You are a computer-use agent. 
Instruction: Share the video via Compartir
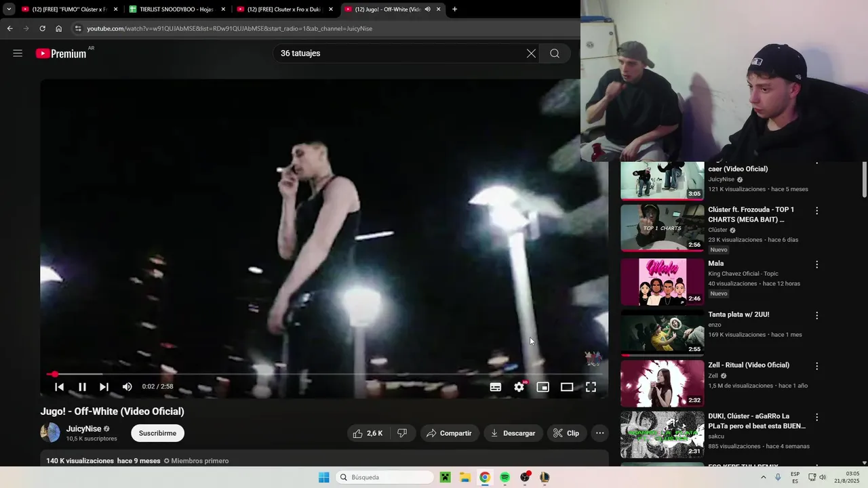tap(449, 433)
